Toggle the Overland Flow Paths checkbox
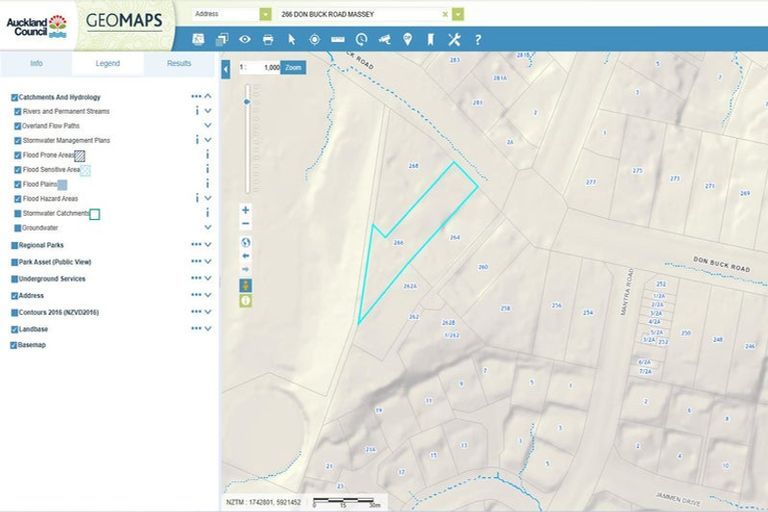Screen dimensions: 768x512 (18, 126)
